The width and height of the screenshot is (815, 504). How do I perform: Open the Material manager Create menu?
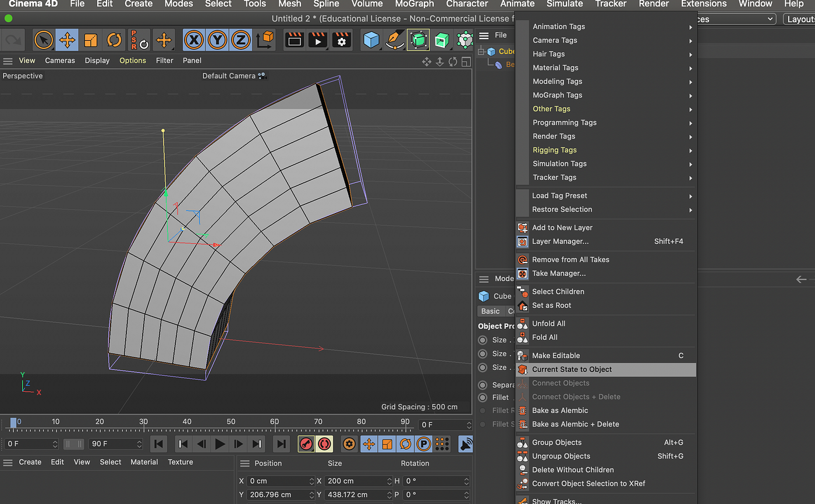(x=30, y=462)
